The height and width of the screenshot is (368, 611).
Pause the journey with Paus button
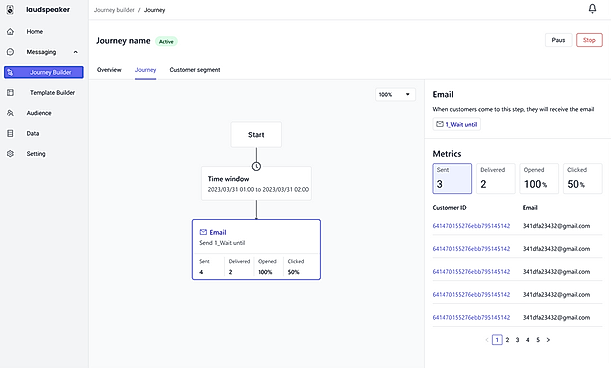[x=558, y=40]
